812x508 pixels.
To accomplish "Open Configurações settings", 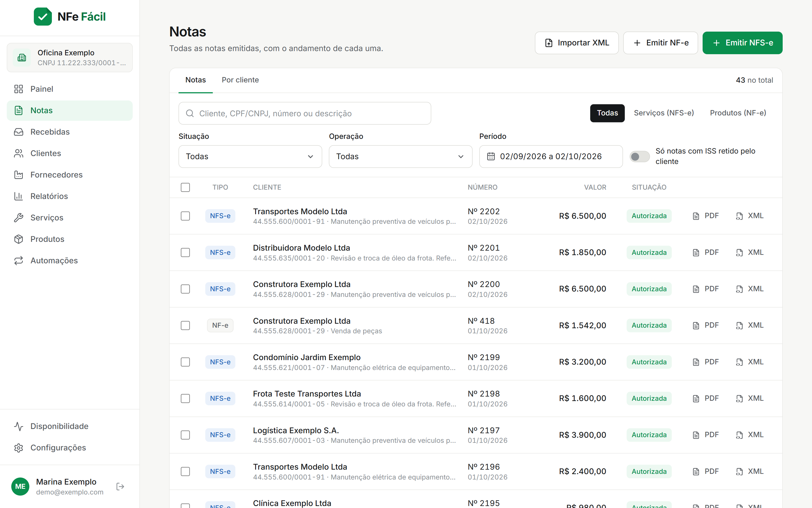I will click(69, 448).
